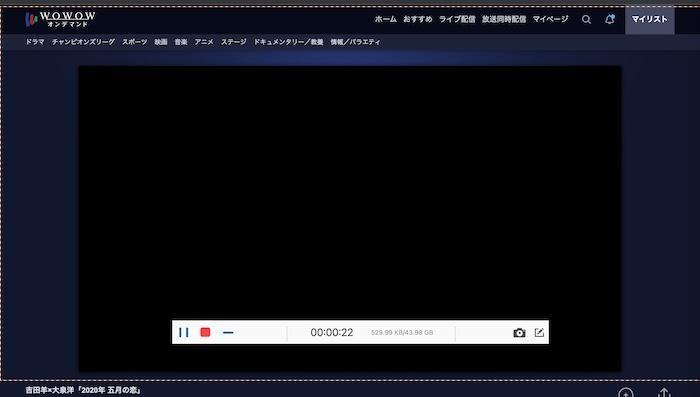Open the annotation edit tool in recorder bar
700x397 pixels.
point(539,332)
